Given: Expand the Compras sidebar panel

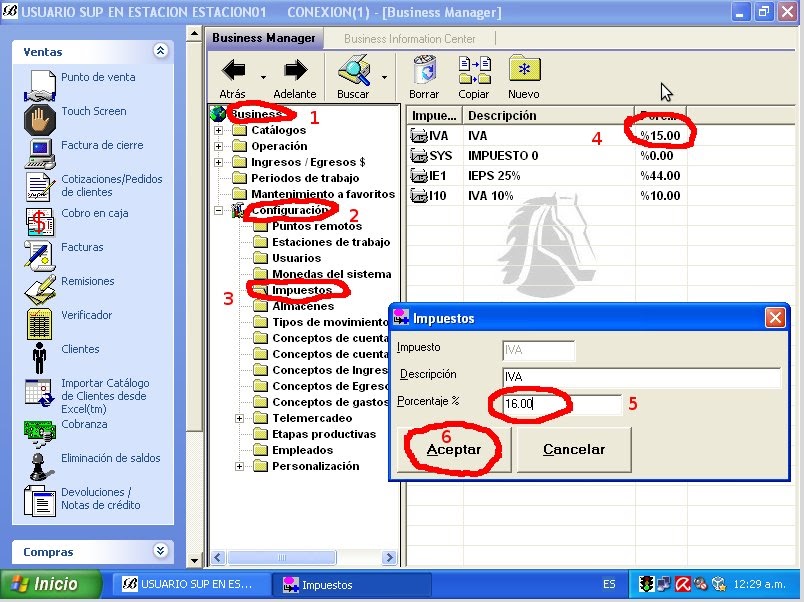Looking at the screenshot, I should tap(160, 551).
